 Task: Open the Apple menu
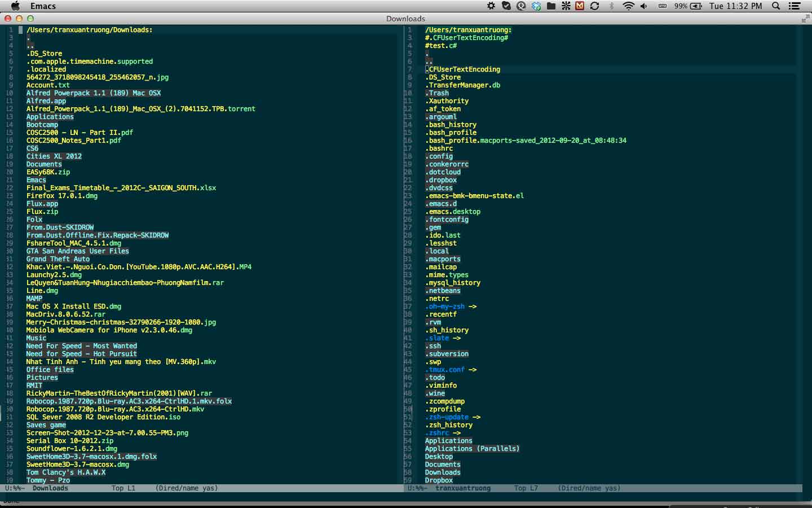point(15,6)
